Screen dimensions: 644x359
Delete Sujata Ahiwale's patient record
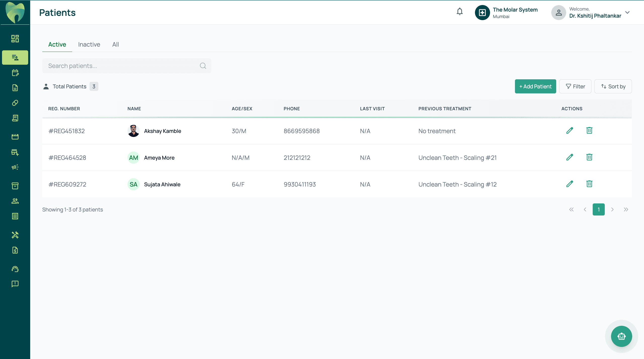pos(589,184)
